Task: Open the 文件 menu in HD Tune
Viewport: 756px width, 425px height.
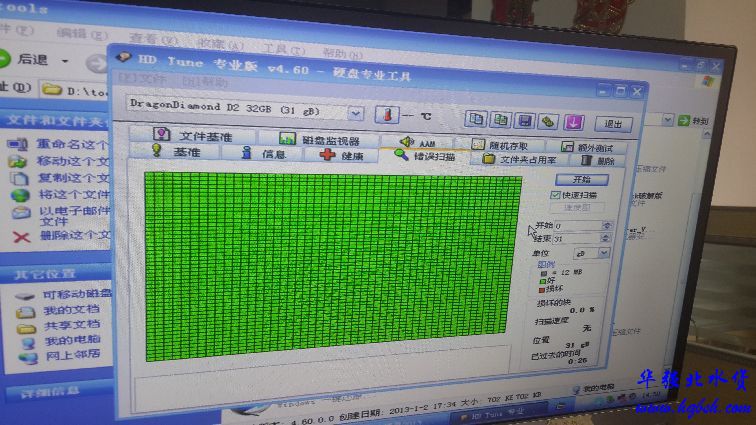Action: pos(142,79)
